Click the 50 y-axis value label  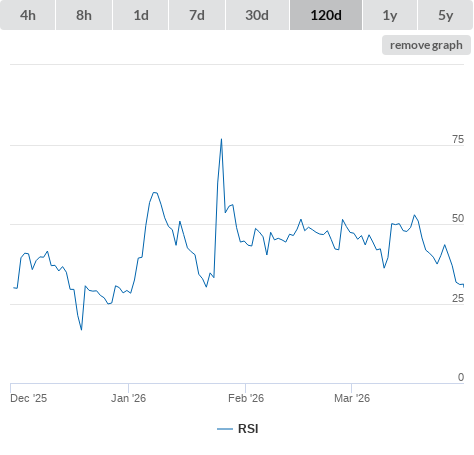458,218
